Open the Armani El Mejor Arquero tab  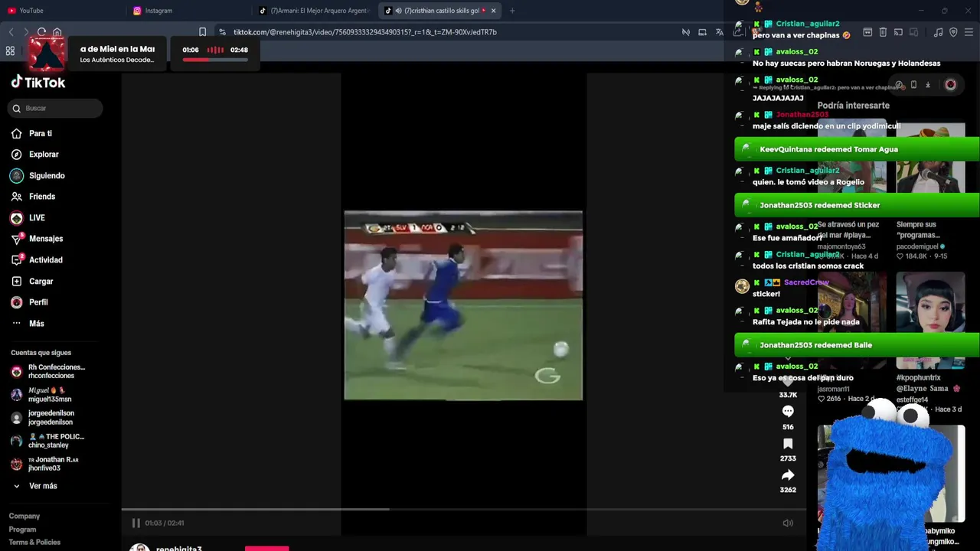tap(314, 11)
